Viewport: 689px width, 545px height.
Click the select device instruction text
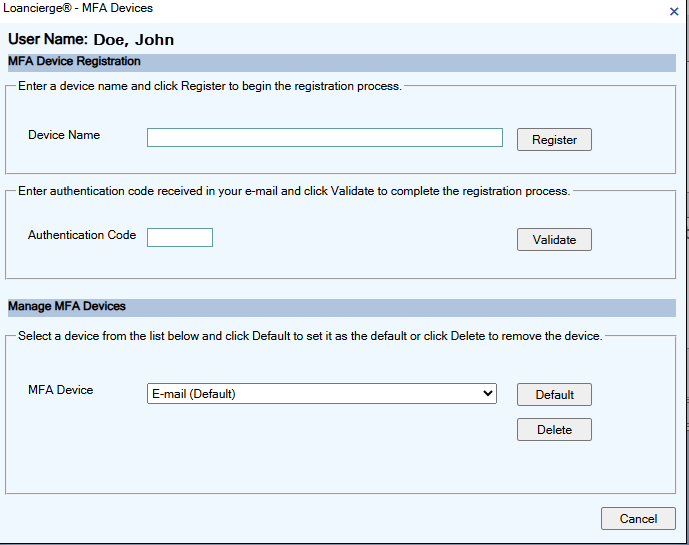[310, 336]
